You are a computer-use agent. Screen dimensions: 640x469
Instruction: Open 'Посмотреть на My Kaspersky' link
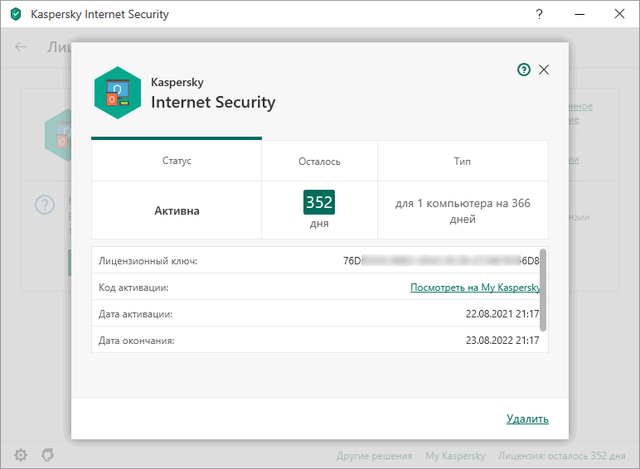coord(475,287)
